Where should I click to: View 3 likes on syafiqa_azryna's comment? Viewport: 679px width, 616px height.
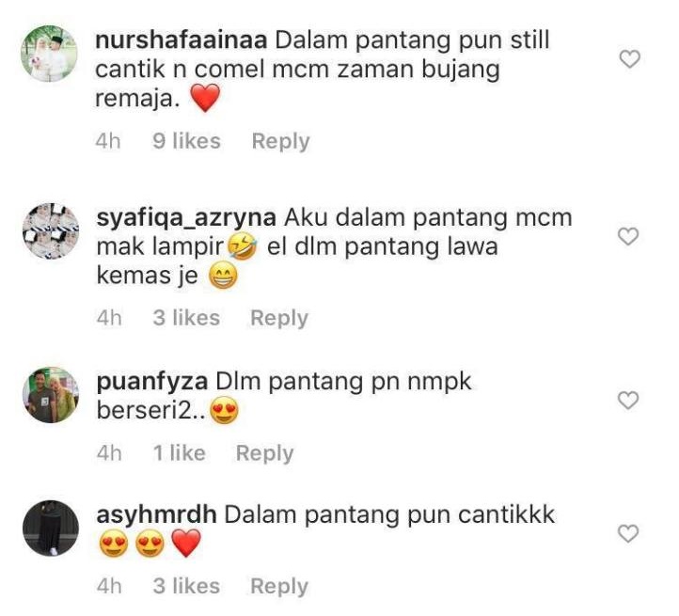186,318
